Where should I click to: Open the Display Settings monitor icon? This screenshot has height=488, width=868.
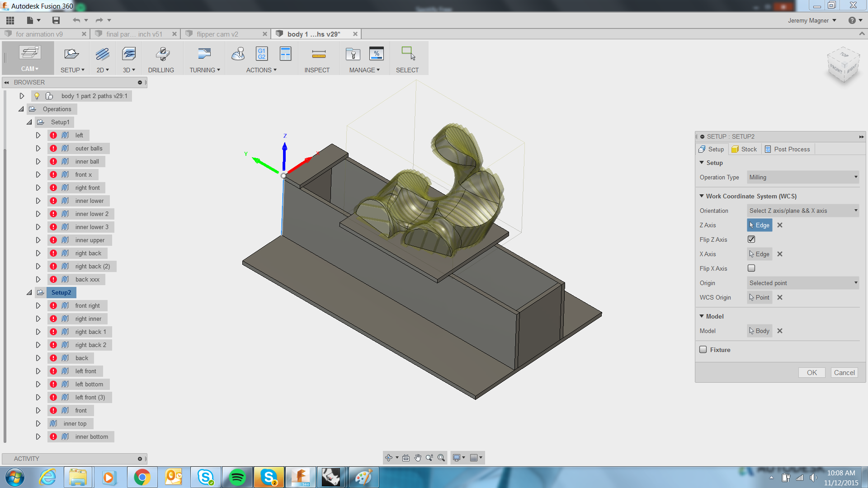(457, 458)
